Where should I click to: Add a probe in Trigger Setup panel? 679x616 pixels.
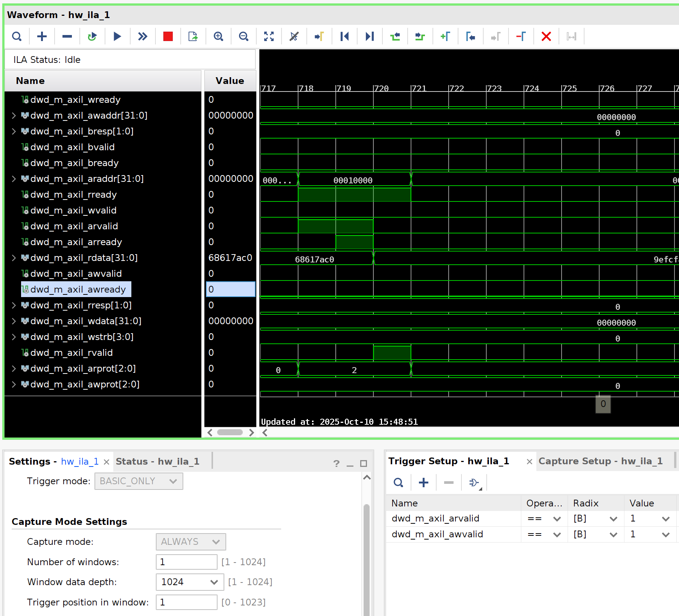pos(423,482)
